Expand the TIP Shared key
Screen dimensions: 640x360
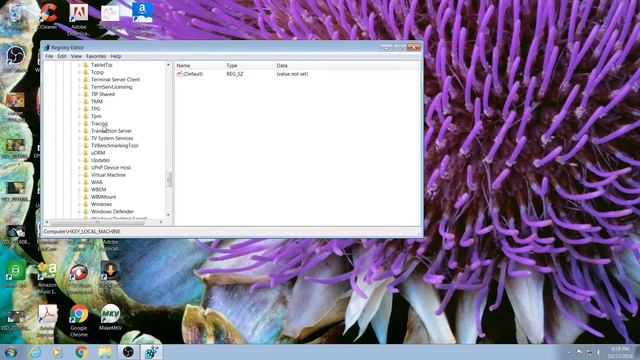(x=79, y=94)
